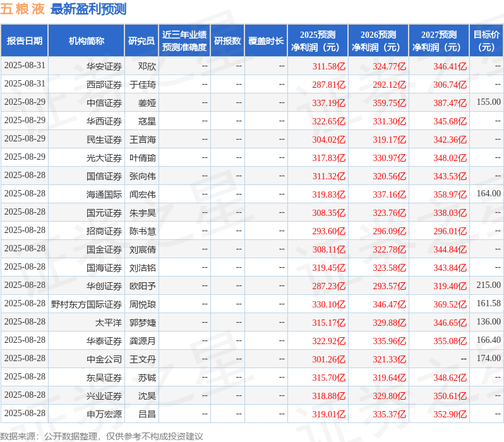Screen dimensions: 504x442
Task: Click analyst name 寇星
Action: point(147,121)
